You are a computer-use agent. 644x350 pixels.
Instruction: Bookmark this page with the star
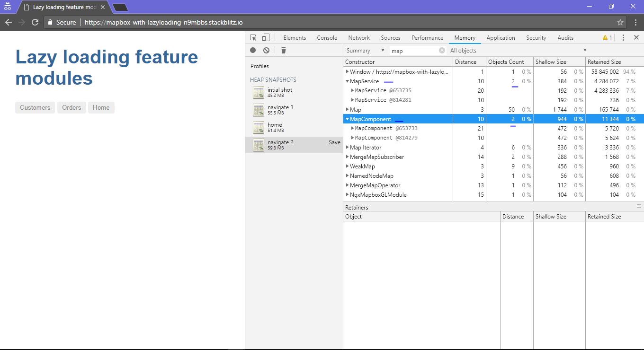click(620, 22)
